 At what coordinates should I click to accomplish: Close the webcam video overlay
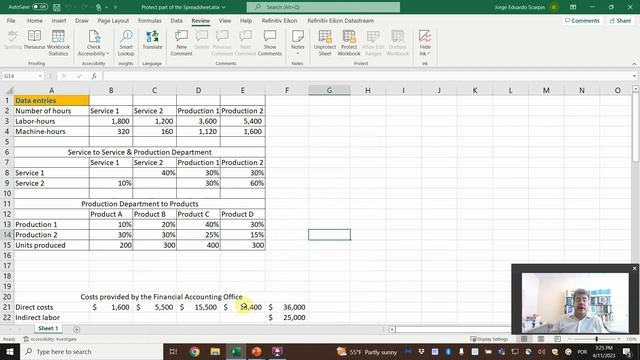point(634,268)
